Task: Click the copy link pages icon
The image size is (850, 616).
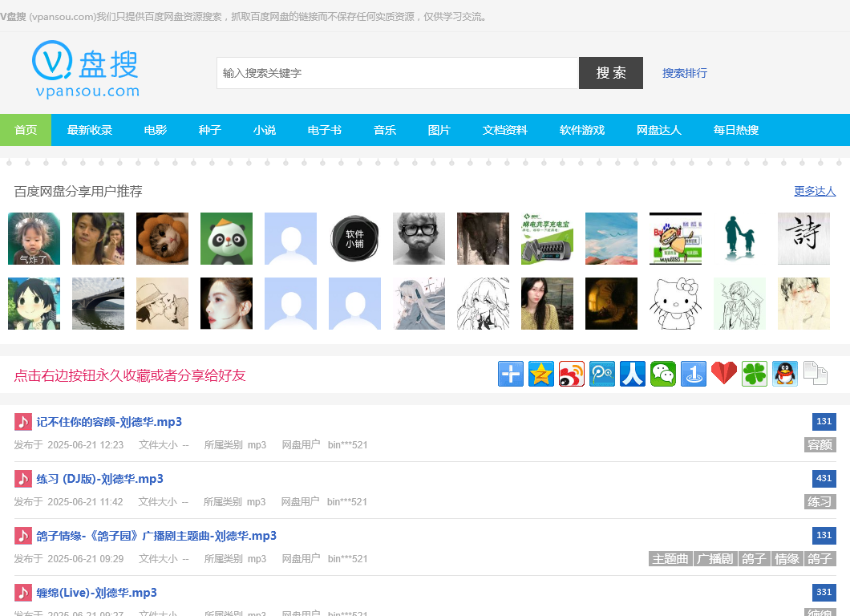Action: point(816,374)
